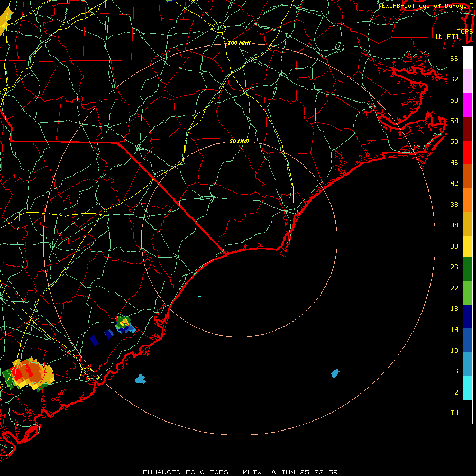Viewport: 476px width, 476px height.
Task: Click the large orange-red storm echo cluster
Action: click(x=28, y=374)
